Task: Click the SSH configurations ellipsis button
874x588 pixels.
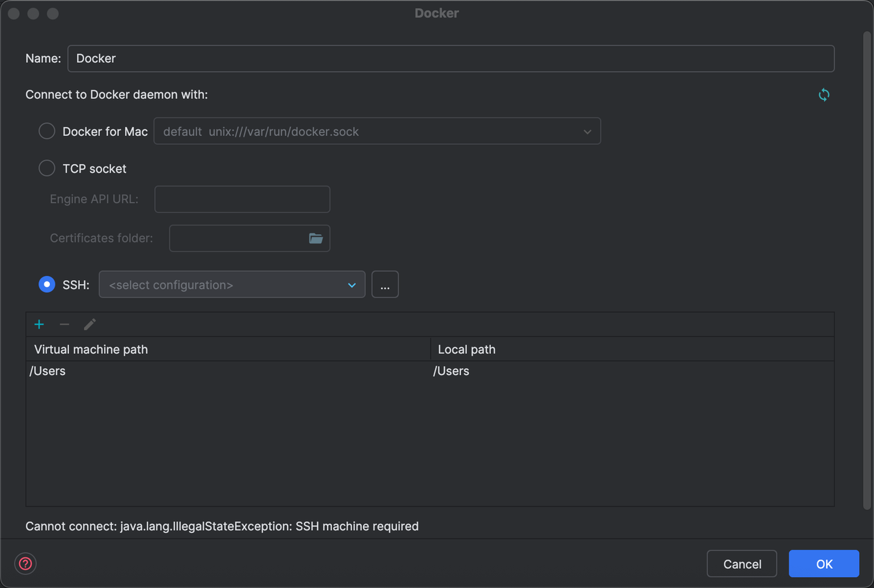Action: point(385,284)
